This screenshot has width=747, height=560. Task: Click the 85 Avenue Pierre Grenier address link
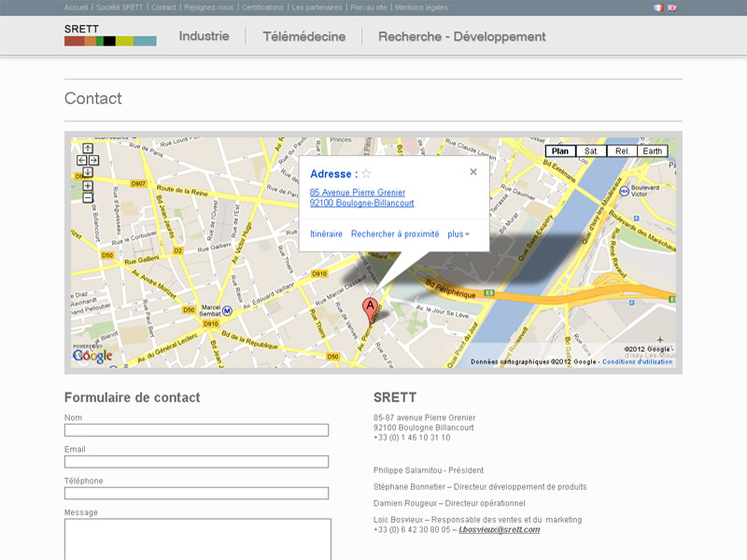(x=358, y=192)
